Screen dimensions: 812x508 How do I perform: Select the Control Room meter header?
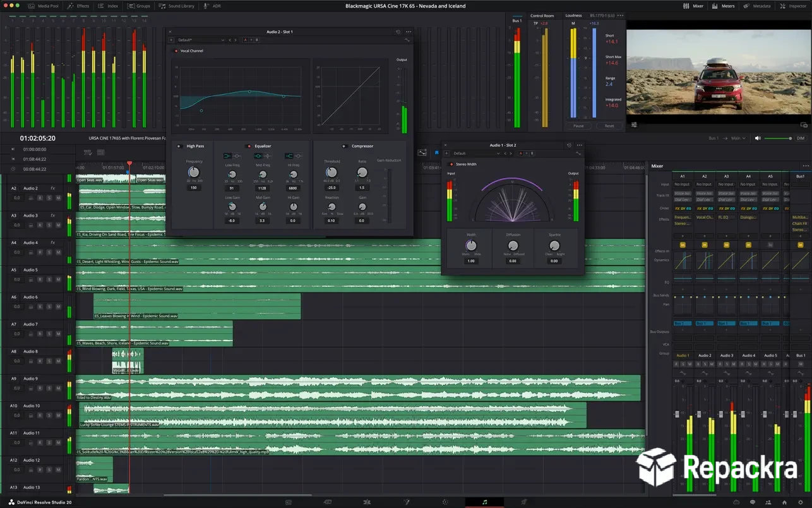click(x=542, y=15)
